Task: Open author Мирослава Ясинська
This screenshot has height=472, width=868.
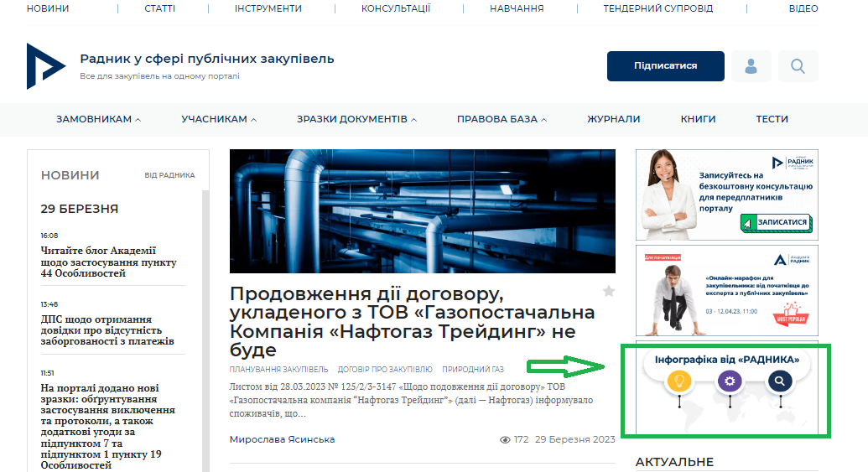Action: point(282,439)
